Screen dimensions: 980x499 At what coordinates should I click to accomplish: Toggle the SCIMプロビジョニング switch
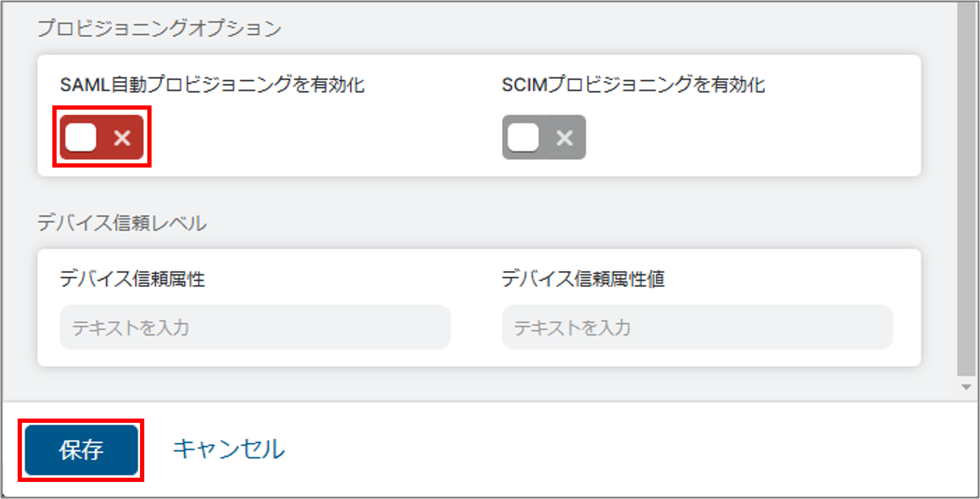coord(544,137)
